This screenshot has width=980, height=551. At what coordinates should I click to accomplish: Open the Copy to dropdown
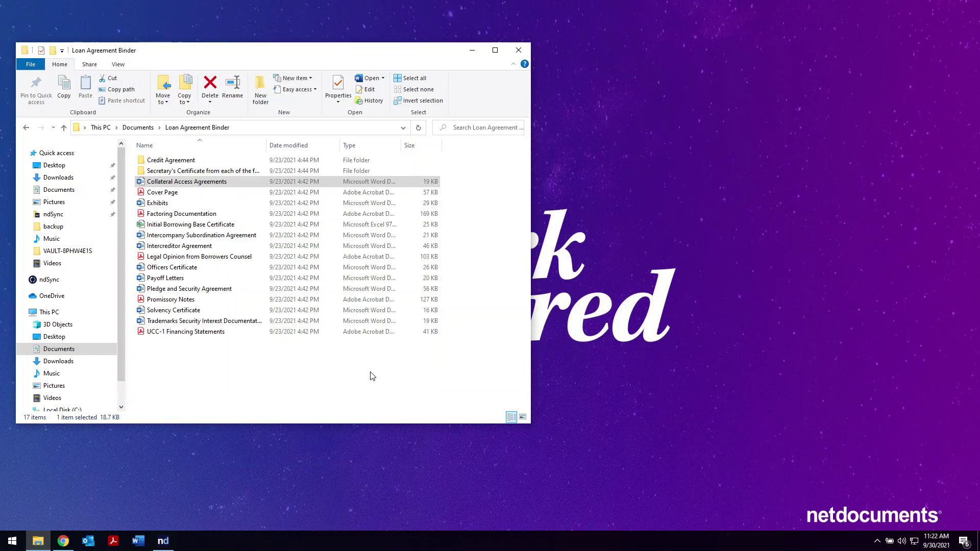[184, 89]
